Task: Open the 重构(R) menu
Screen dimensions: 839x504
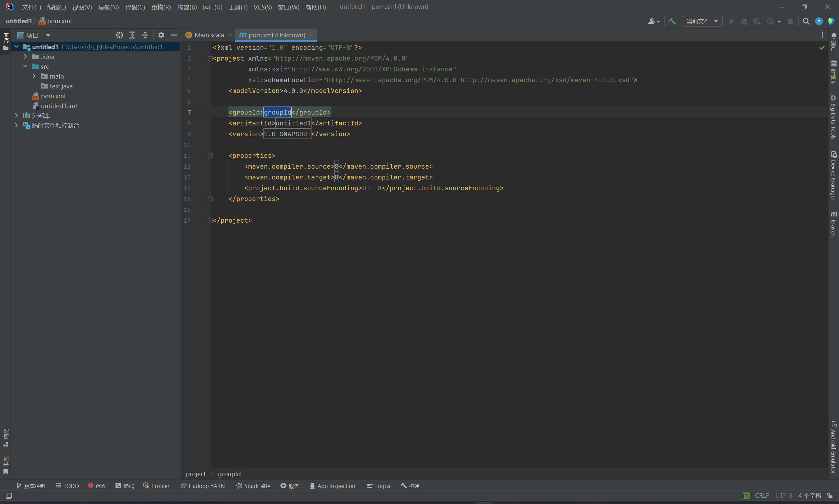Action: click(161, 7)
